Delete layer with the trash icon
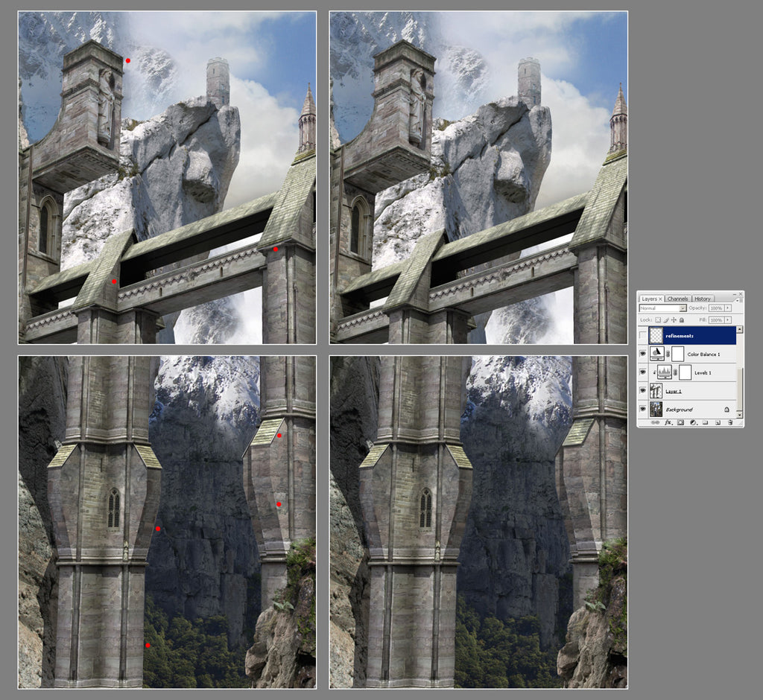Image resolution: width=763 pixels, height=700 pixels. 730,422
